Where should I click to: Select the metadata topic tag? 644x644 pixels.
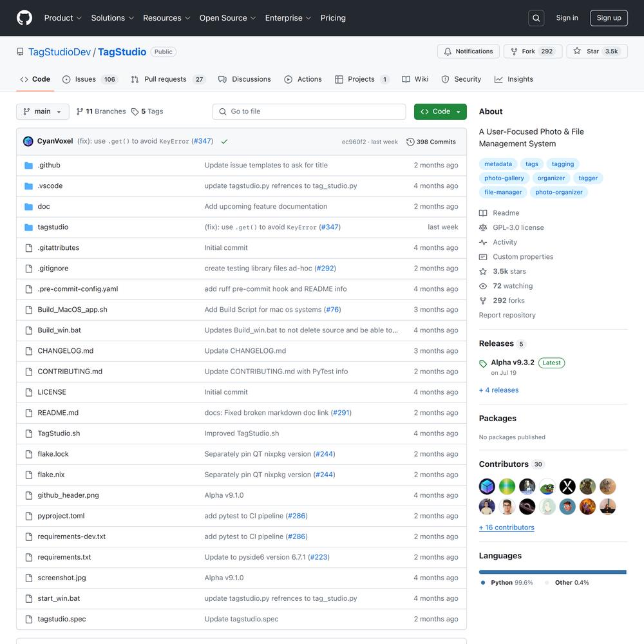498,164
